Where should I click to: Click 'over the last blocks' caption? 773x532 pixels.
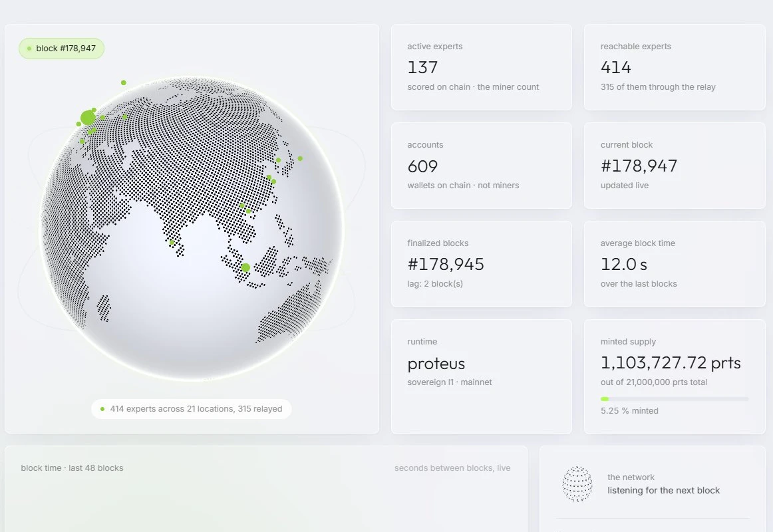(x=639, y=284)
